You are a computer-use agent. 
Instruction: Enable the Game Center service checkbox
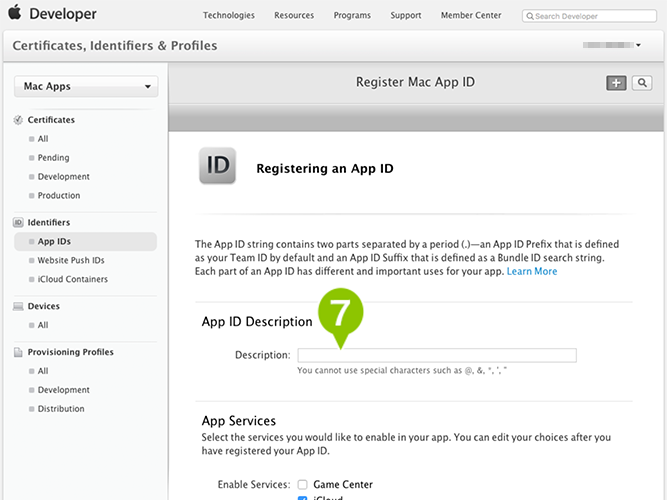coord(302,484)
